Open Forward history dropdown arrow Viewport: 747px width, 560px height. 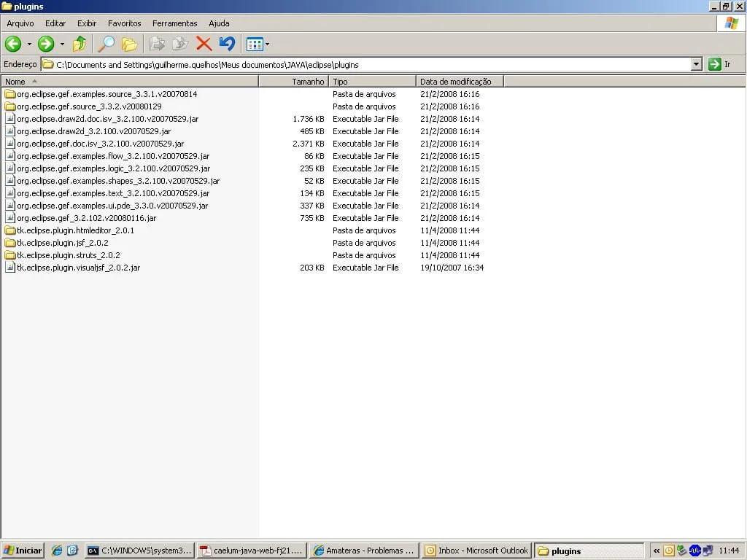click(62, 44)
